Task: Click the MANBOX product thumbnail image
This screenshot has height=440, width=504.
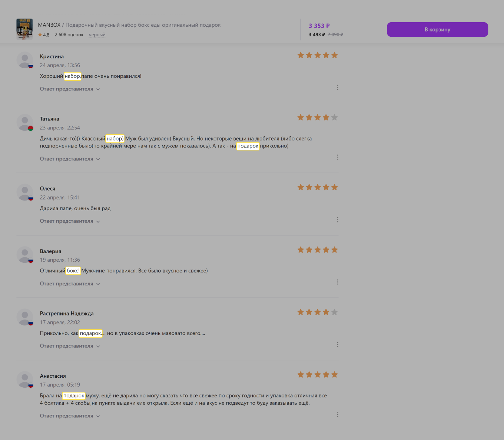Action: (24, 29)
